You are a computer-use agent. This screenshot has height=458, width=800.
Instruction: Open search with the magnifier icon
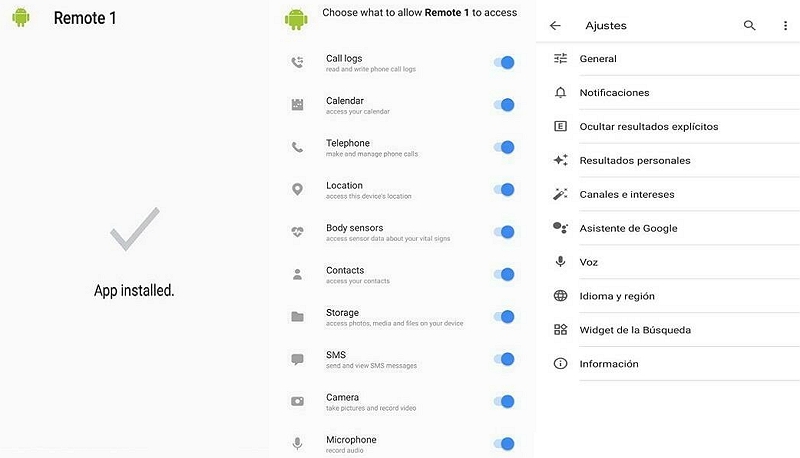point(750,26)
